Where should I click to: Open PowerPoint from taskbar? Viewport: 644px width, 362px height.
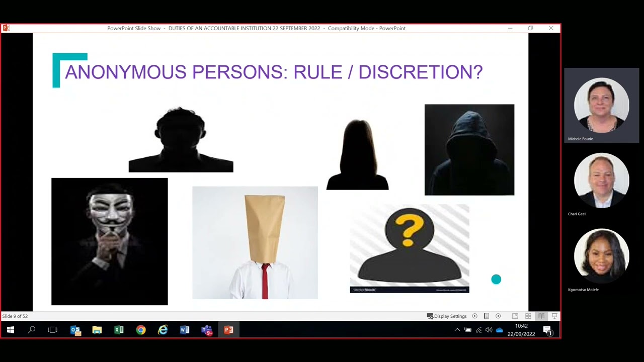click(x=228, y=330)
